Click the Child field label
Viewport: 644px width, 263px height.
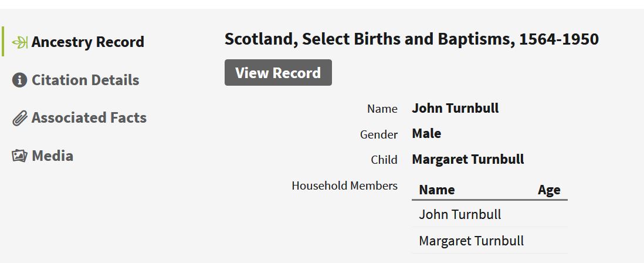(384, 160)
